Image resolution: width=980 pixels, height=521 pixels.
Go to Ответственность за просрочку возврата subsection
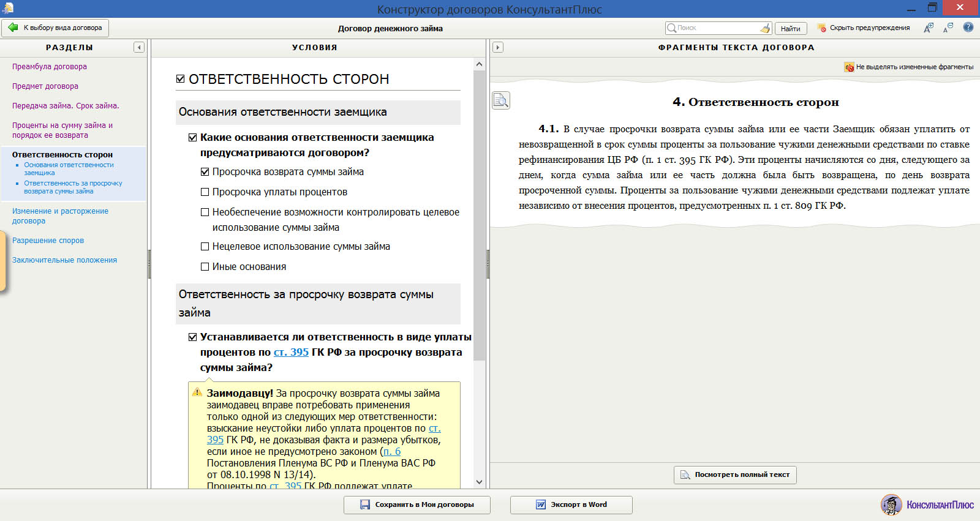point(73,187)
